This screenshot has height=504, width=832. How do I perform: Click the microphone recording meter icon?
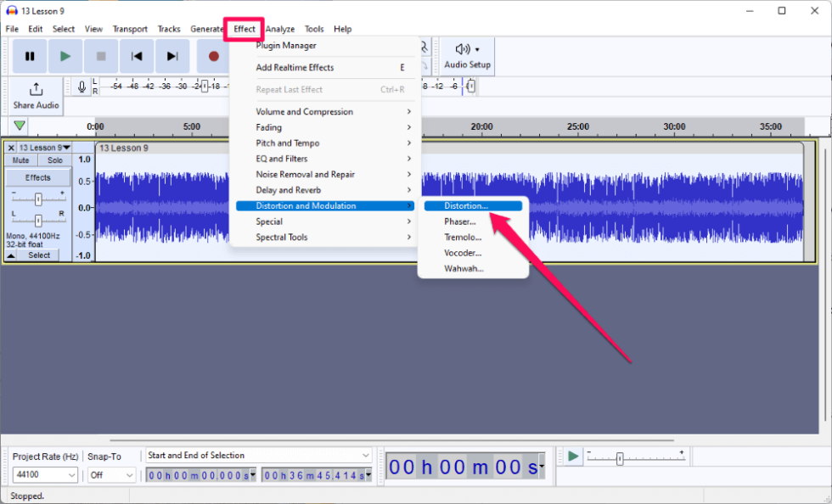(x=82, y=86)
